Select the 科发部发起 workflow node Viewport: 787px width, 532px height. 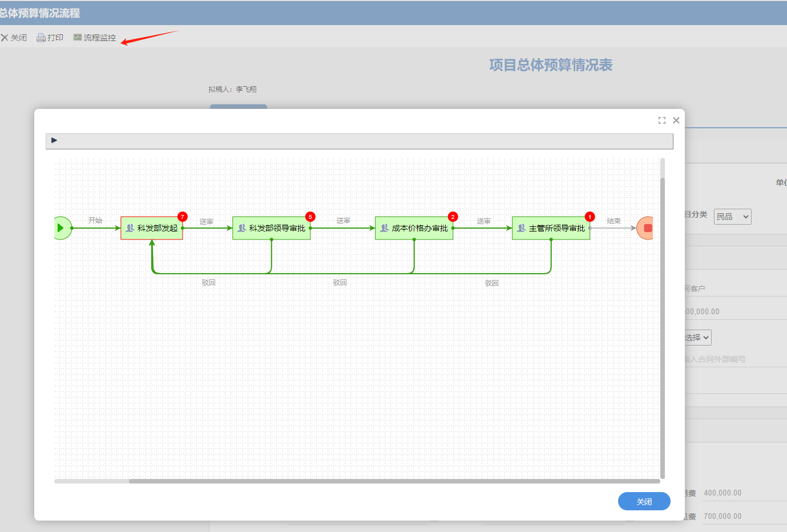[x=152, y=228]
